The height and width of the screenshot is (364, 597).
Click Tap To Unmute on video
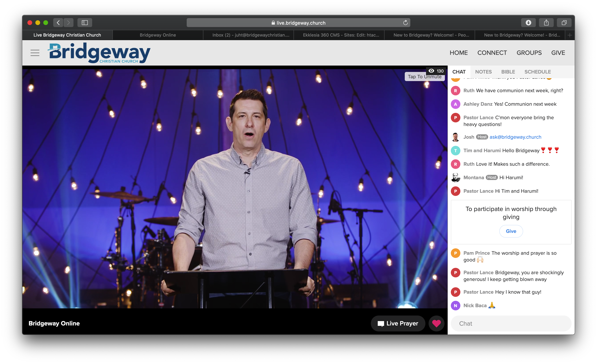point(424,76)
